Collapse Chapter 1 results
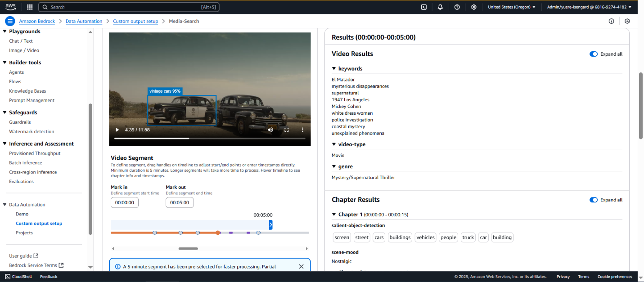Image resolution: width=644 pixels, height=282 pixels. 334,215
